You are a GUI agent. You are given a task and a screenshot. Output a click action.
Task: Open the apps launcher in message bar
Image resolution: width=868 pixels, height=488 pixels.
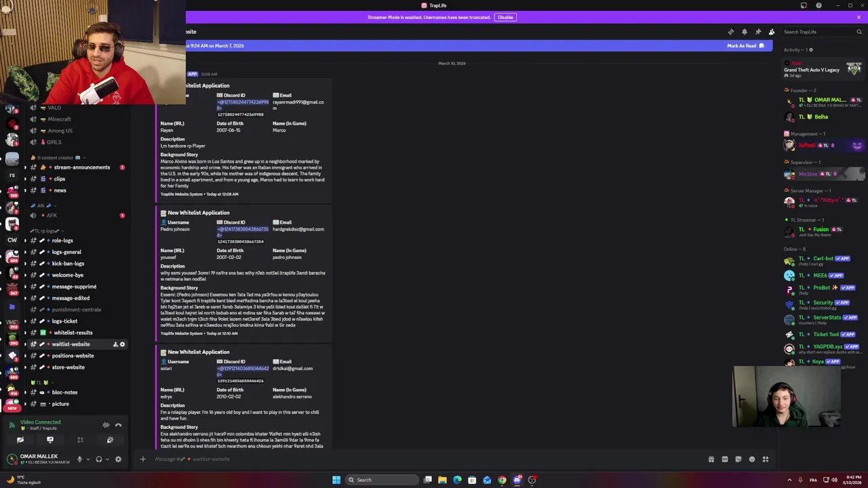coord(765,459)
